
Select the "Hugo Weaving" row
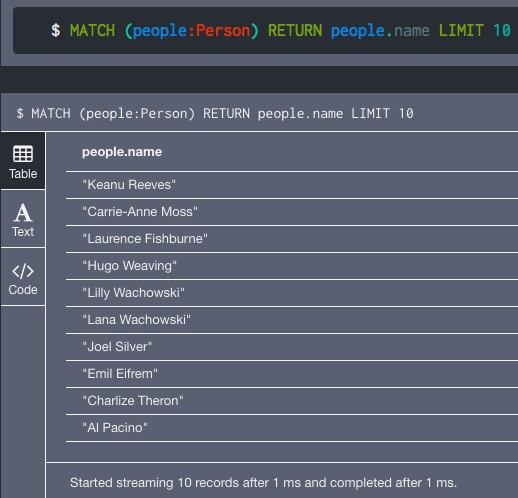point(292,266)
